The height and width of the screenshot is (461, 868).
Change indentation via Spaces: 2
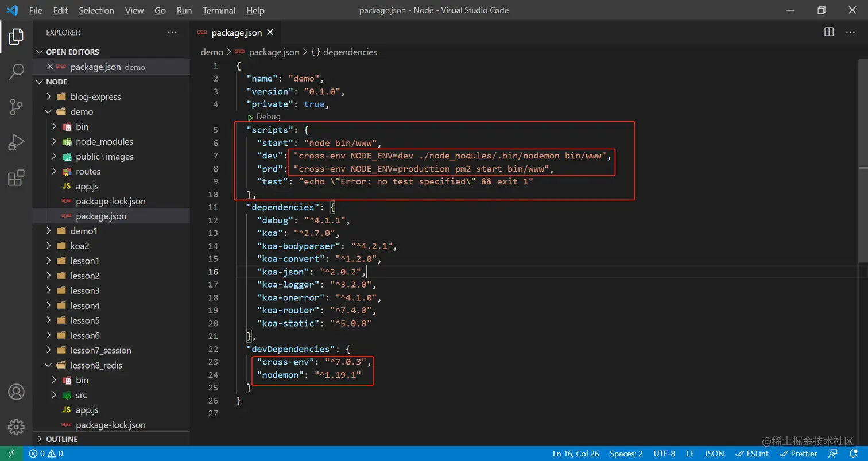pyautogui.click(x=626, y=454)
